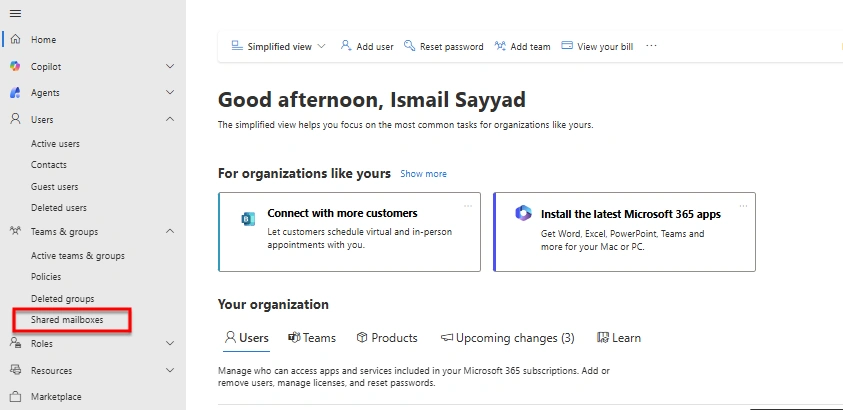Screen dimensions: 843x410
Task: Click the Add user person icon
Action: (346, 46)
